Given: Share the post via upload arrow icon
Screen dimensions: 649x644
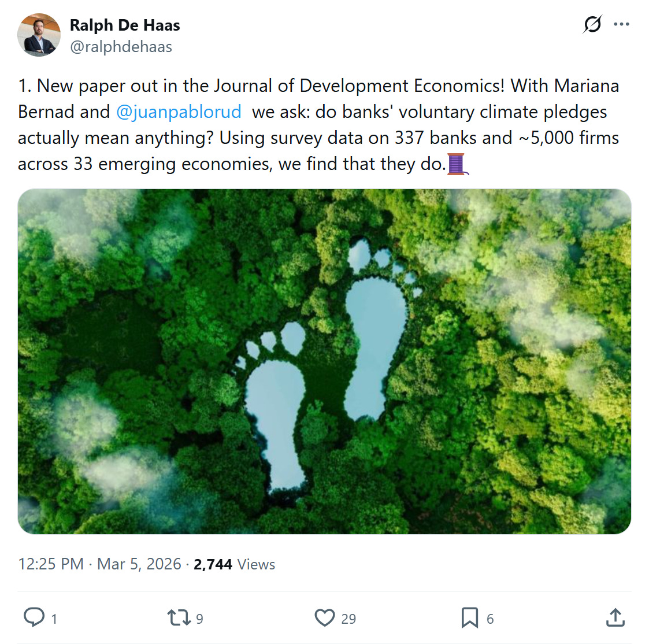Looking at the screenshot, I should pos(615,618).
